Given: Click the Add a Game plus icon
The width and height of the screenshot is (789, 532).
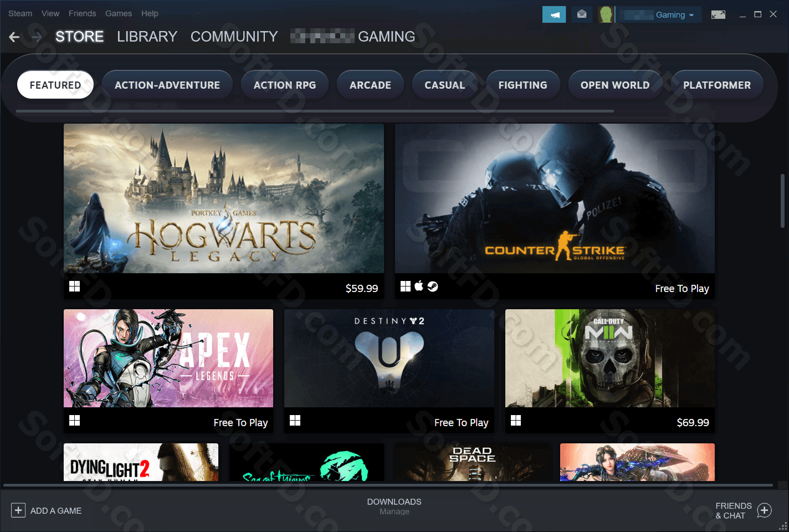Looking at the screenshot, I should pos(18,510).
